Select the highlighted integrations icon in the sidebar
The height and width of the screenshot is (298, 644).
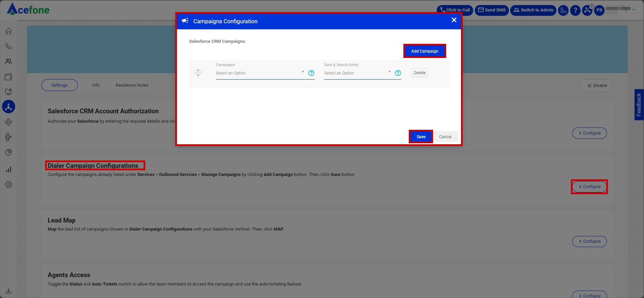[9, 107]
